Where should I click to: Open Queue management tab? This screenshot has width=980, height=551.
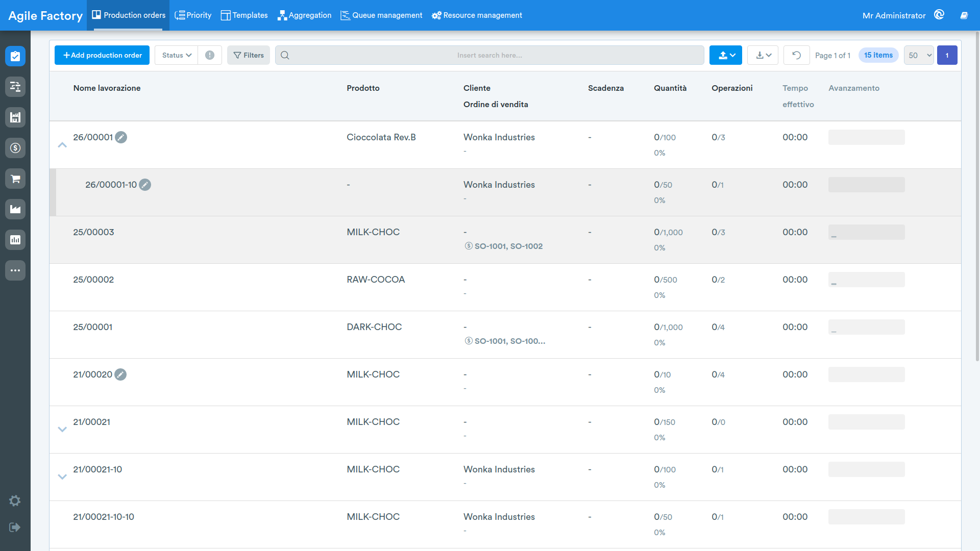381,15
